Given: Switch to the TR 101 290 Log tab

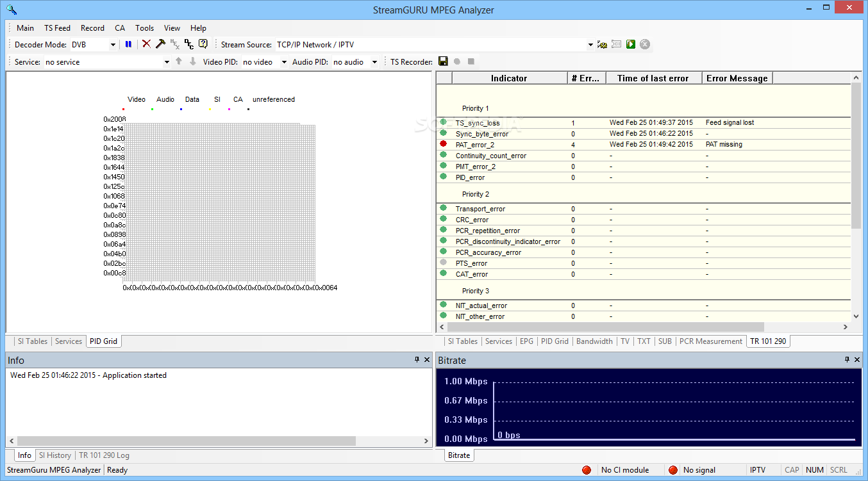Looking at the screenshot, I should [x=104, y=455].
